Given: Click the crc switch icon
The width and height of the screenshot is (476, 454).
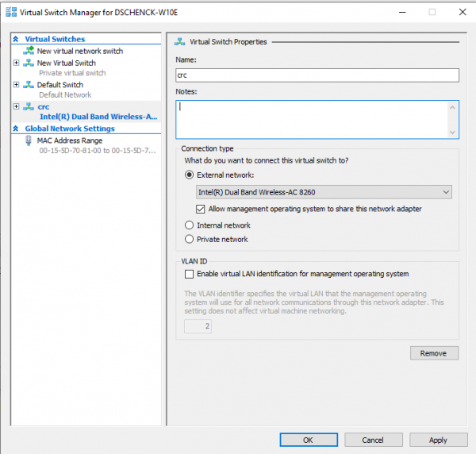Looking at the screenshot, I should pyautogui.click(x=29, y=107).
